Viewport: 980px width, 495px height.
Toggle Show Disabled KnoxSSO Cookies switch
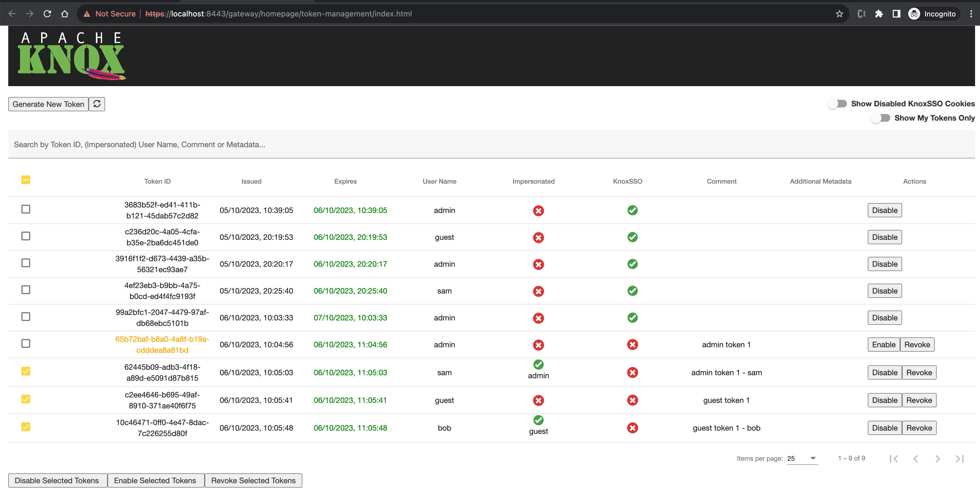tap(837, 103)
